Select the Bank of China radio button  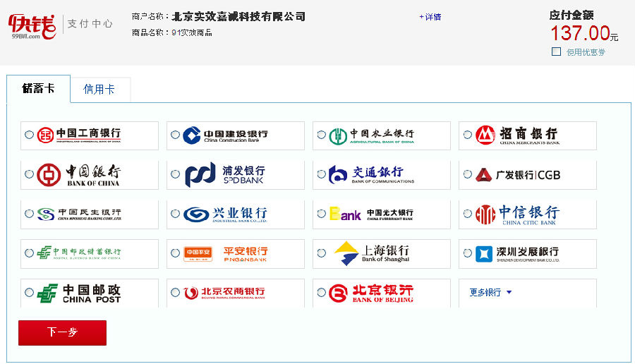[x=29, y=174]
